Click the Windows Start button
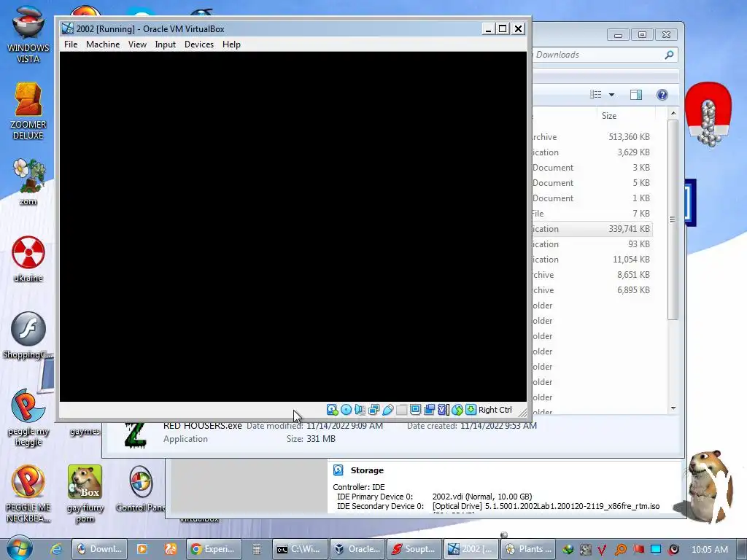Screen dimensions: 747x560 pyautogui.click(x=19, y=548)
